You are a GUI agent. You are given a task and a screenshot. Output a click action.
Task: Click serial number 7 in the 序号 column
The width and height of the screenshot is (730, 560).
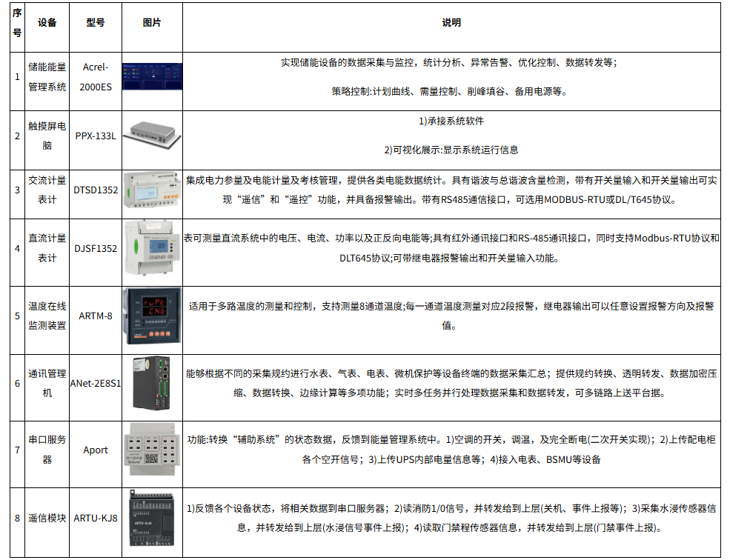click(17, 450)
